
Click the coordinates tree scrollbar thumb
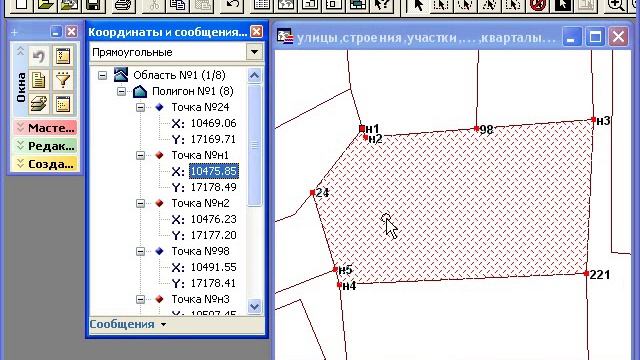(254, 145)
